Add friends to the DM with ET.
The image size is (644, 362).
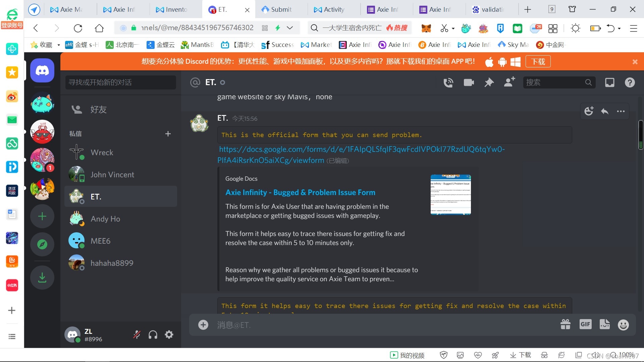pos(509,82)
